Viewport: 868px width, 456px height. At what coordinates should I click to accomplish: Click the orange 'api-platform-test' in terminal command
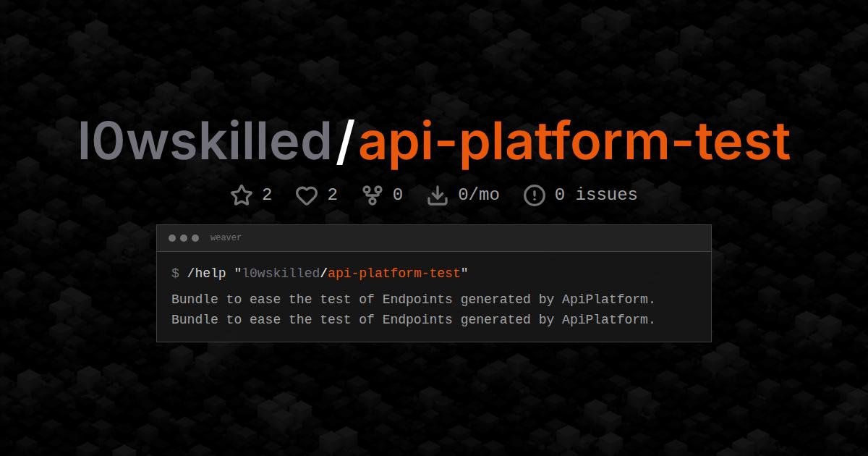coord(394,274)
